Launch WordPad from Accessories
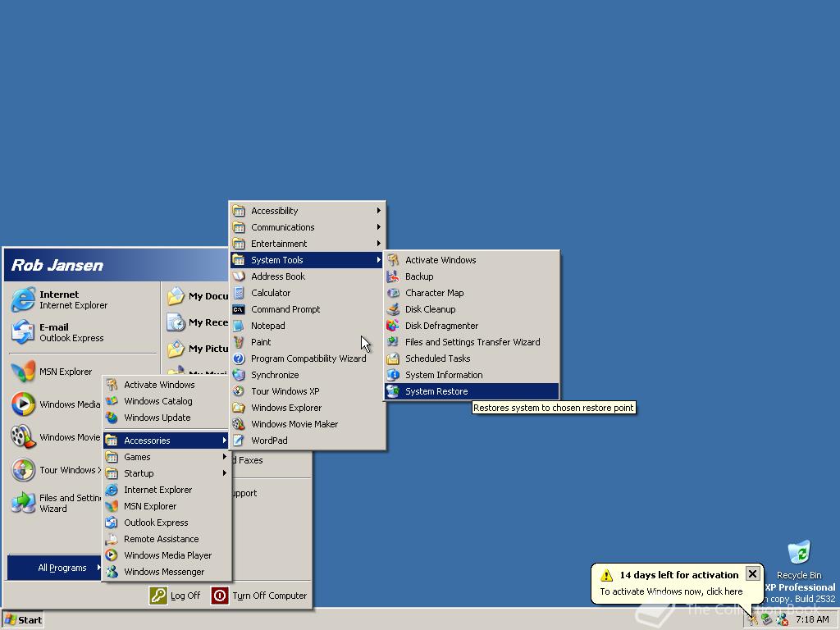The height and width of the screenshot is (630, 840). point(308,441)
